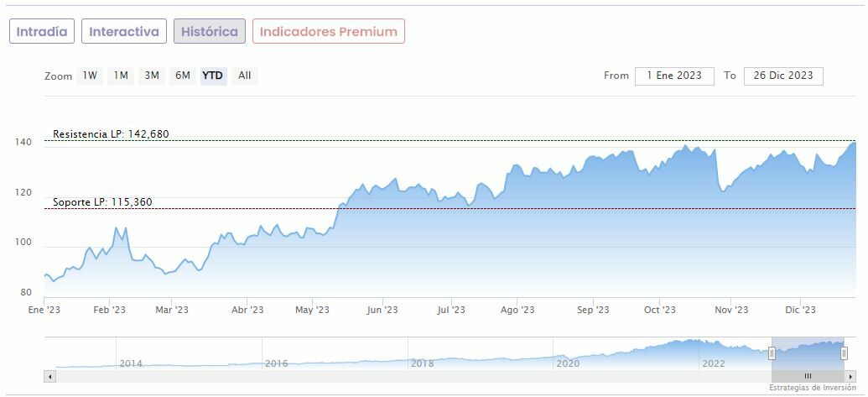Show All historical data zoom
Viewport: 868px width, 397px height.
tap(244, 76)
